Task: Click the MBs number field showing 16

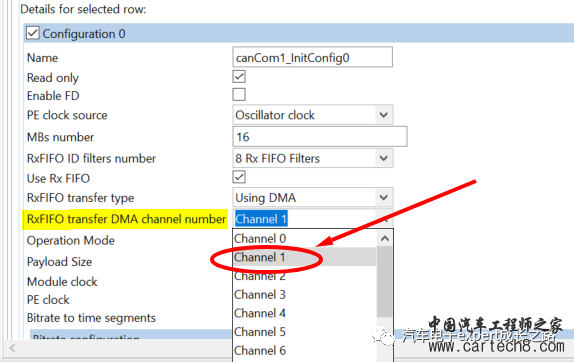Action: click(320, 137)
